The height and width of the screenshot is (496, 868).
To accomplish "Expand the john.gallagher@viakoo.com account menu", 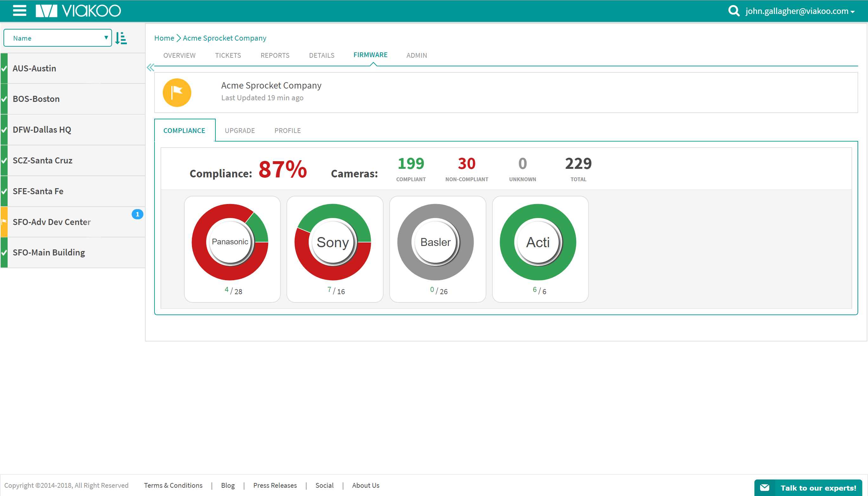I will [x=799, y=11].
